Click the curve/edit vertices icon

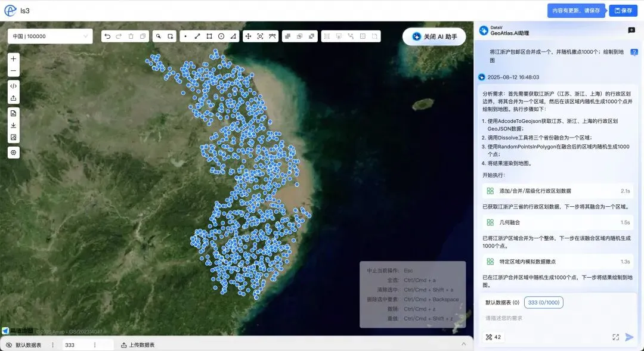272,36
